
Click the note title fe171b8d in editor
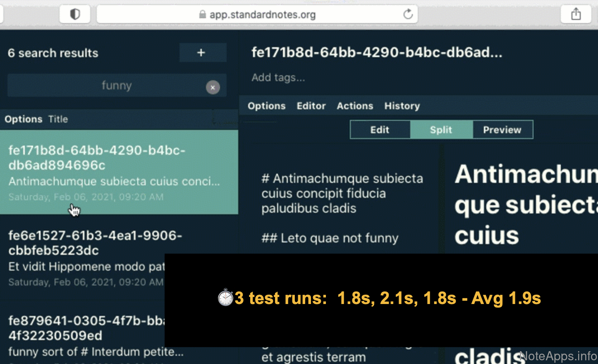376,53
